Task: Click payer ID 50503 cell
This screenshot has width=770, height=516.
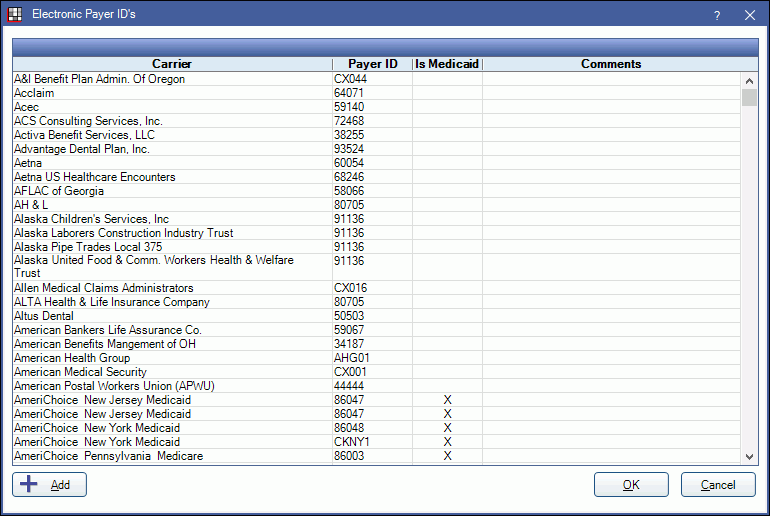Action: click(x=372, y=316)
